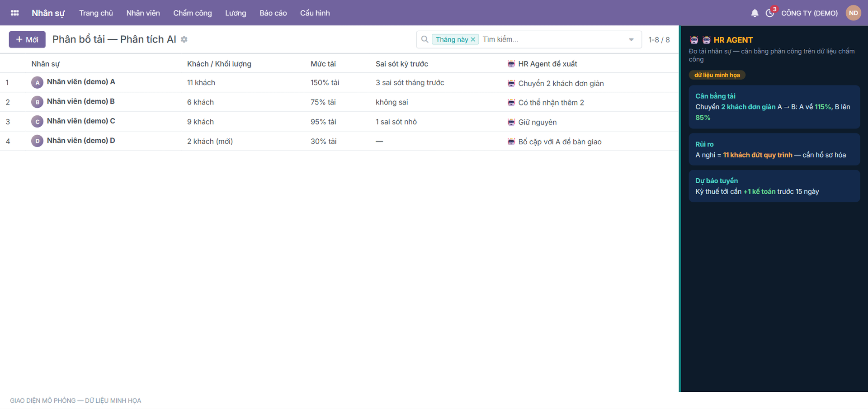This screenshot has width=868, height=409.
Task: Open the row 'Nhân viên (demo) A'
Action: click(x=339, y=82)
